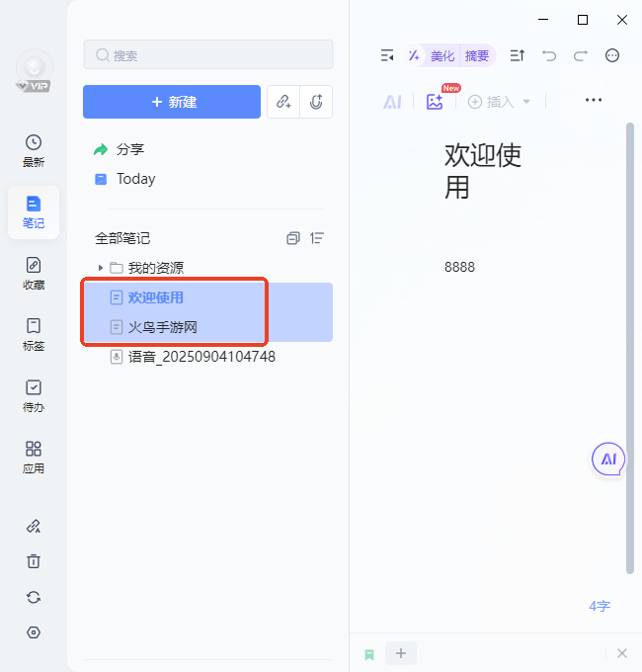Minimize the window

click(x=543, y=20)
